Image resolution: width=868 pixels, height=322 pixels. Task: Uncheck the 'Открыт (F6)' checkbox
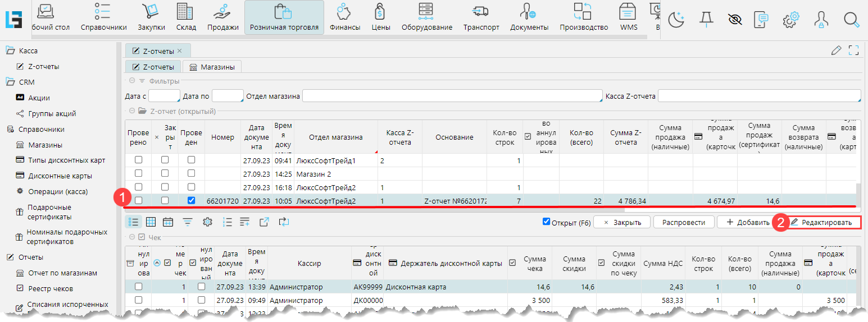[546, 222]
